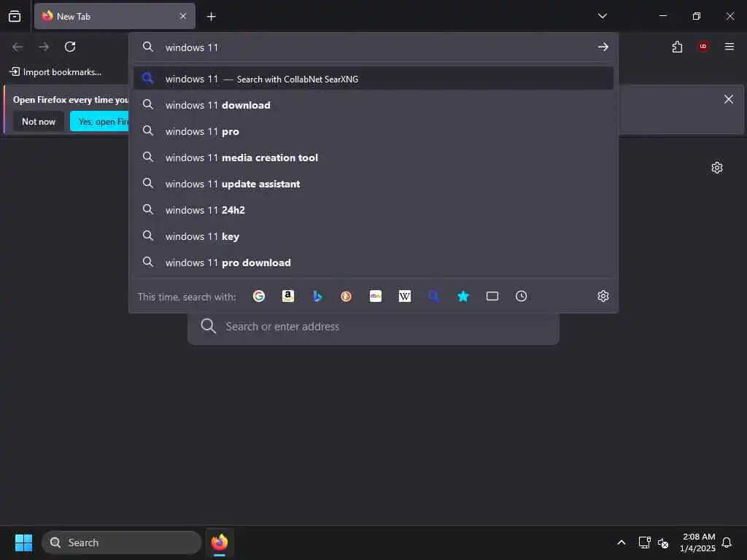This screenshot has height=560, width=747.
Task: Search bookmarks via star icon
Action: 463,296
